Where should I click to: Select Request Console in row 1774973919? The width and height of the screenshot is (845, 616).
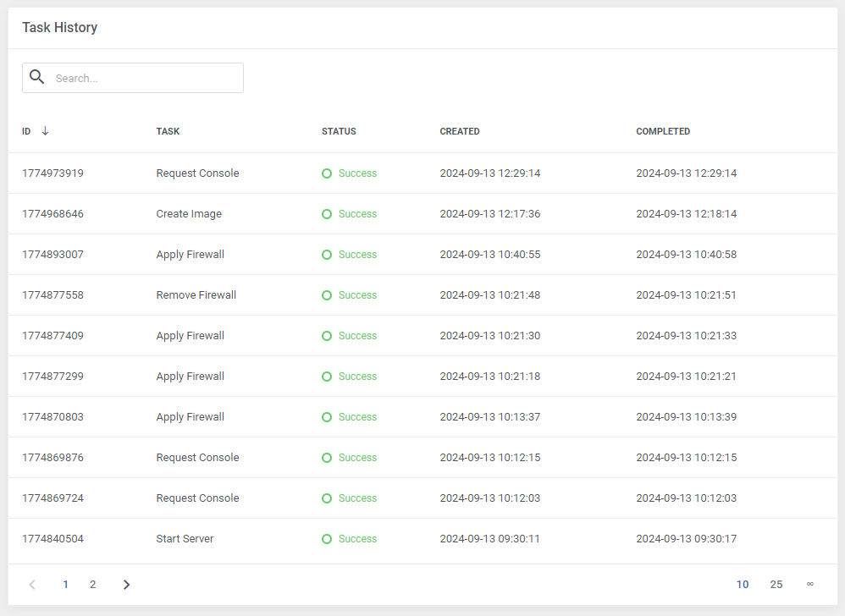(197, 173)
